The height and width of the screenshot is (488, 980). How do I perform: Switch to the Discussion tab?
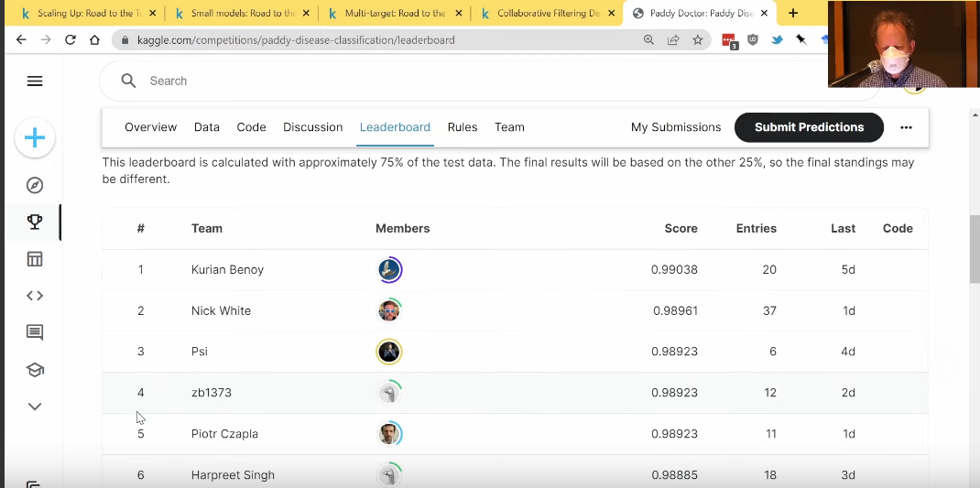click(x=312, y=127)
